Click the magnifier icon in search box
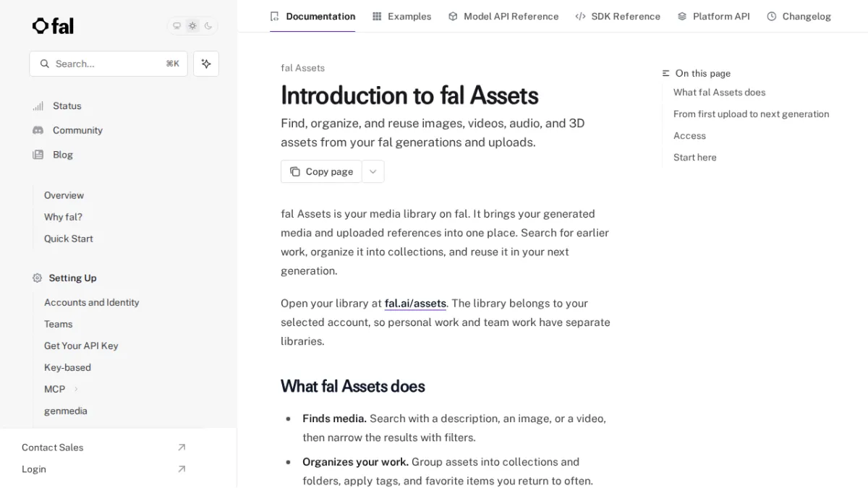868x488 pixels. click(45, 64)
